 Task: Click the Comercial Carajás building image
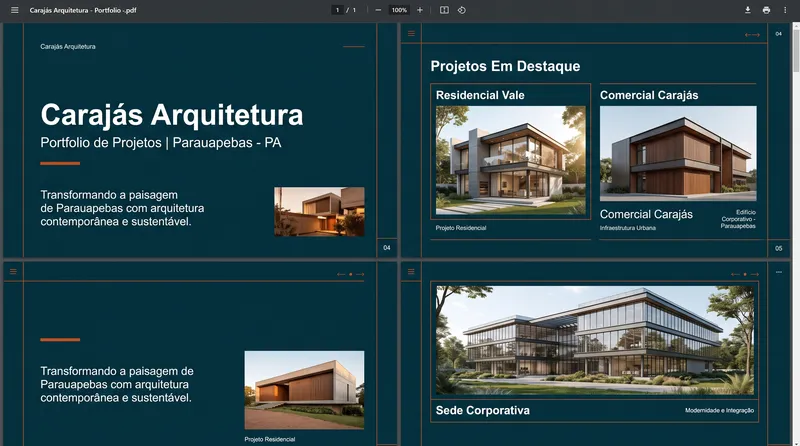[x=678, y=154]
